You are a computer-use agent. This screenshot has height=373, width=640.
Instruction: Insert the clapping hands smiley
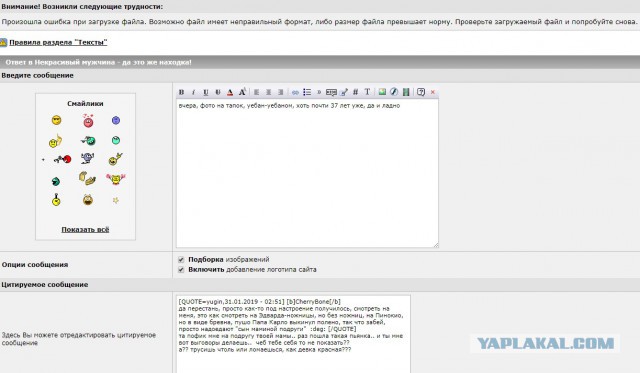point(87,179)
